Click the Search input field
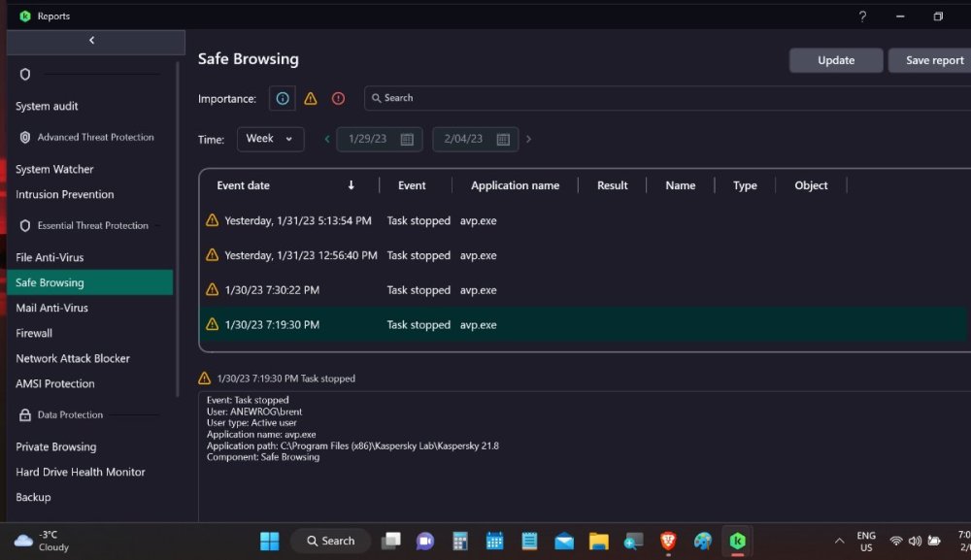Viewport: 971px width, 560px height. coord(660,98)
